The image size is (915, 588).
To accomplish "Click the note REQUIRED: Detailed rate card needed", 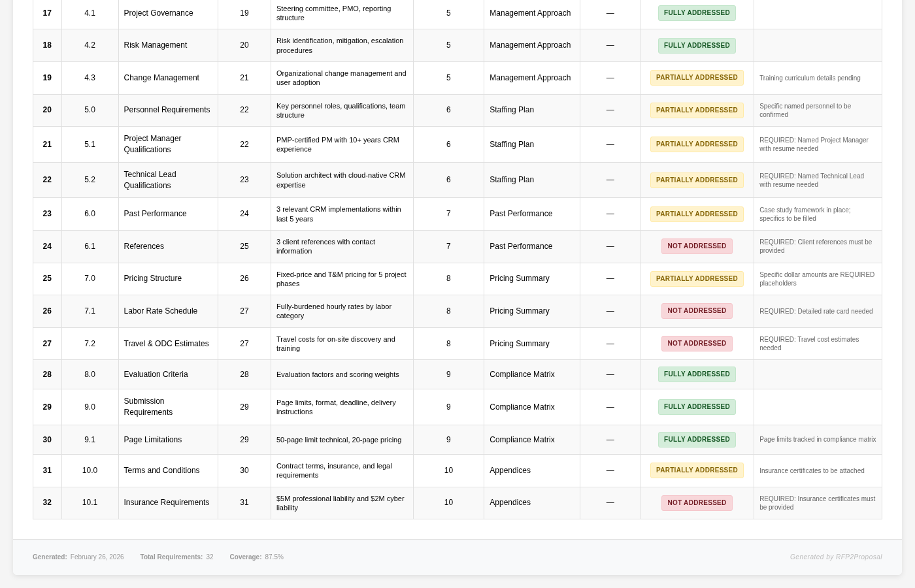I will [816, 312].
